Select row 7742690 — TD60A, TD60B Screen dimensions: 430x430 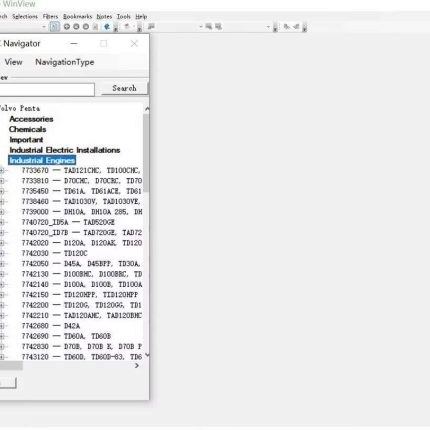tap(66, 336)
